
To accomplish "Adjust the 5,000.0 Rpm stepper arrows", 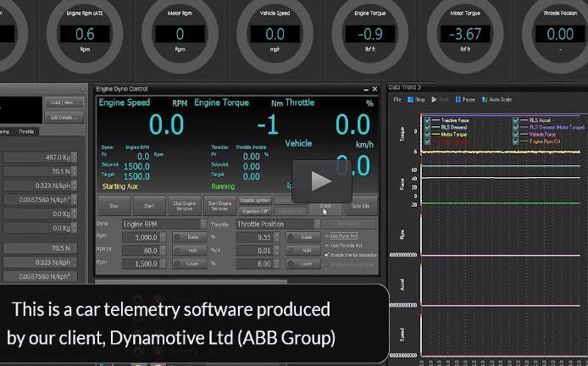I will coord(163,237).
